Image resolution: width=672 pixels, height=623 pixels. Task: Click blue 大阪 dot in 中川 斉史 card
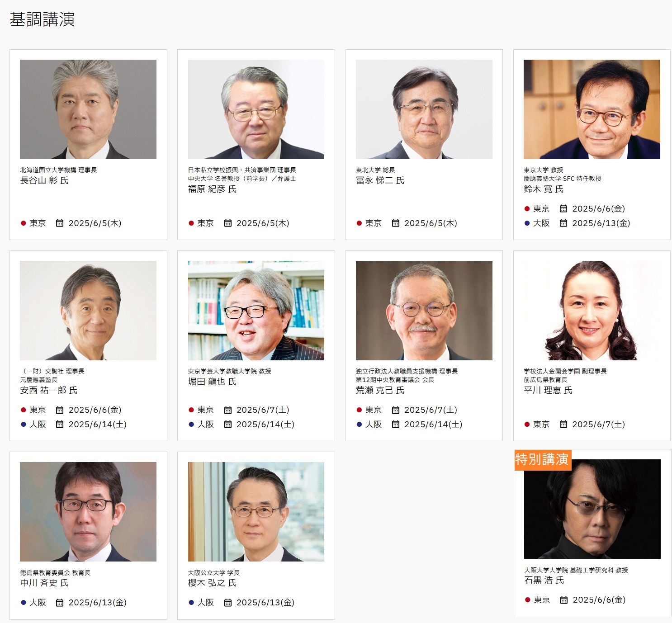(x=24, y=603)
